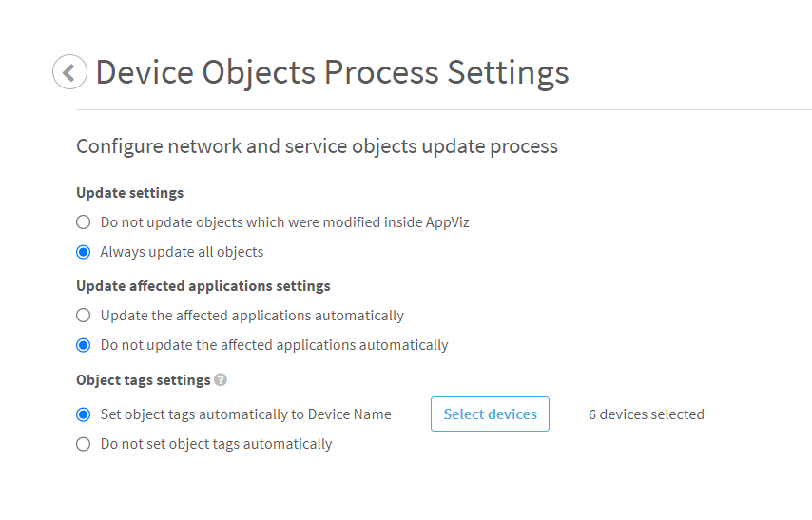Image resolution: width=812 pixels, height=520 pixels.
Task: Click the '6 devices selected' text
Action: click(646, 414)
